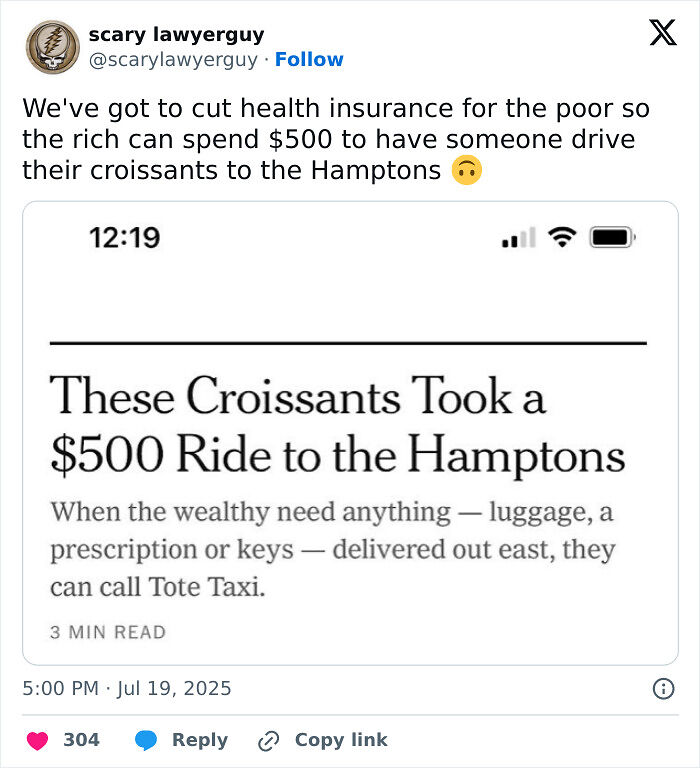Follow the scarylawyerguy account

309,59
